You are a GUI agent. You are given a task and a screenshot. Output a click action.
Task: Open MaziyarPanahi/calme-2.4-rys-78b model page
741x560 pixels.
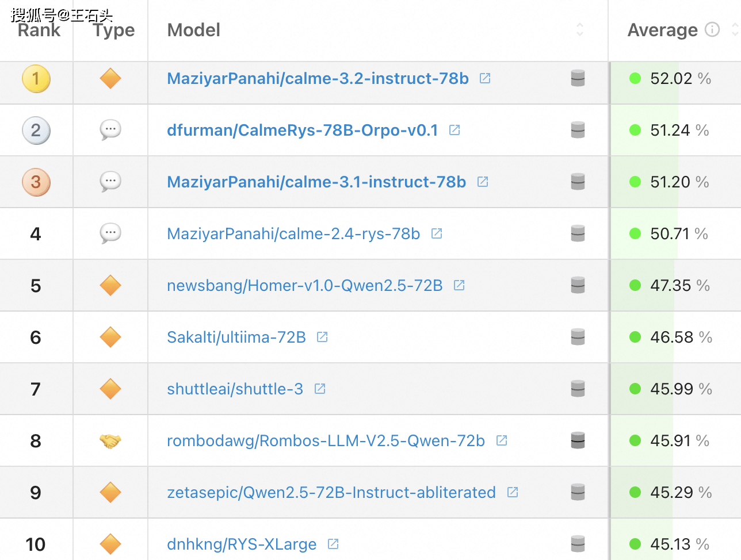(293, 233)
